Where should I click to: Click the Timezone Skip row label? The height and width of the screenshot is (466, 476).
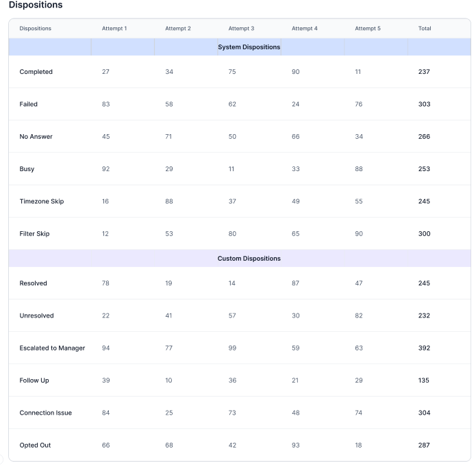coord(42,202)
